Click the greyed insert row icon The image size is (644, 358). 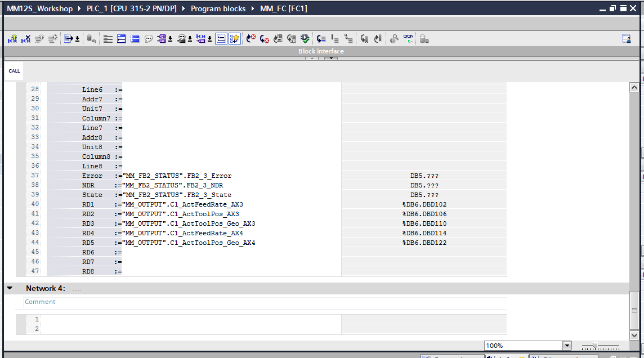pyautogui.click(x=39, y=39)
